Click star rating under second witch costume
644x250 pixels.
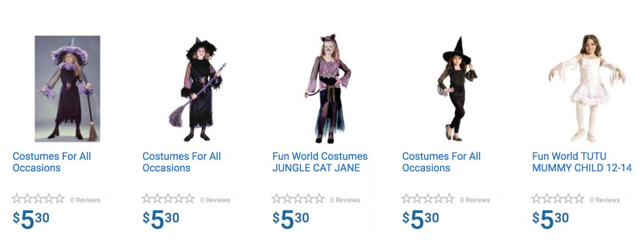tap(168, 199)
